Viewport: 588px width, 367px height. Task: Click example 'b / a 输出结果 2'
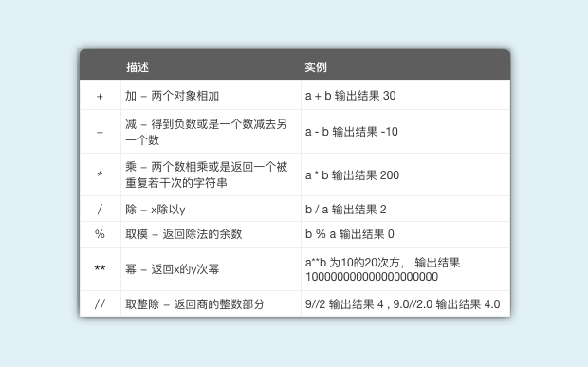tap(346, 210)
